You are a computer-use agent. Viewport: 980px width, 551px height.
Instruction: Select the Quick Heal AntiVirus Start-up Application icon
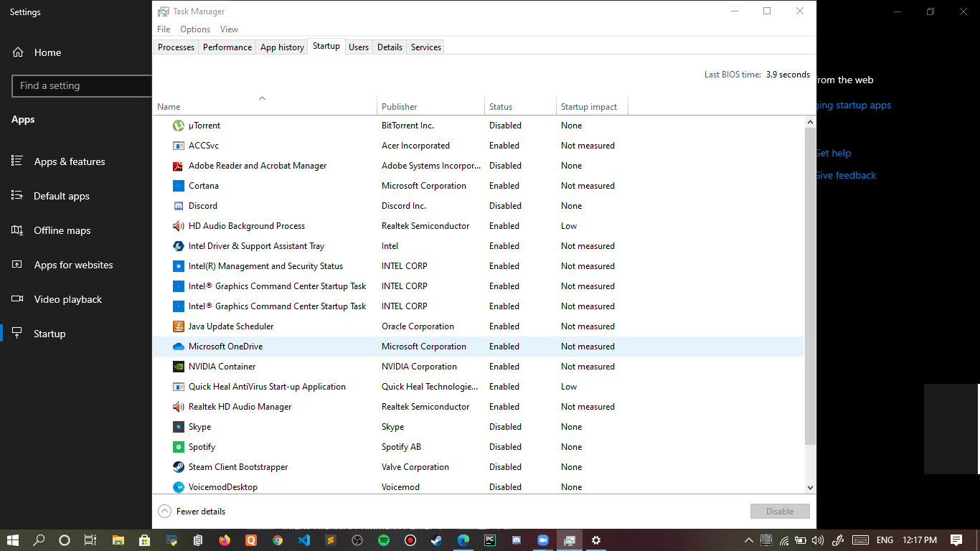click(x=179, y=387)
